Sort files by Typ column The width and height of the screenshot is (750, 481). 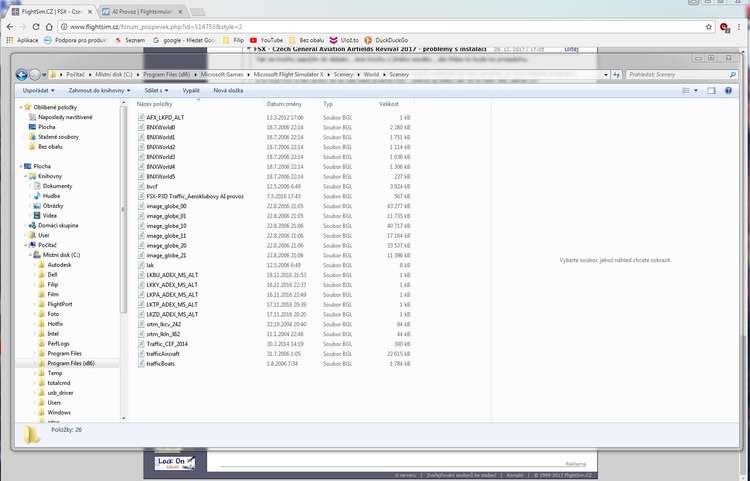coord(328,104)
